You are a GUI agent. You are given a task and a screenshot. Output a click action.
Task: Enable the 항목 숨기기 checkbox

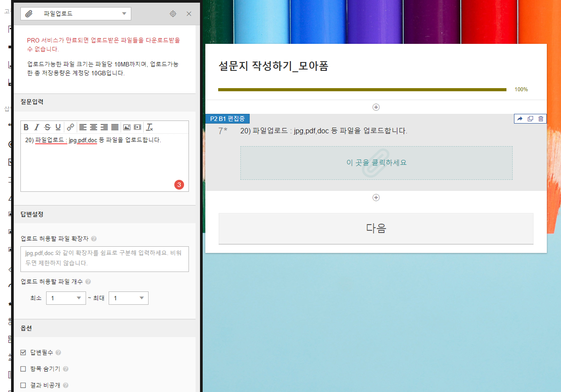pos(24,369)
